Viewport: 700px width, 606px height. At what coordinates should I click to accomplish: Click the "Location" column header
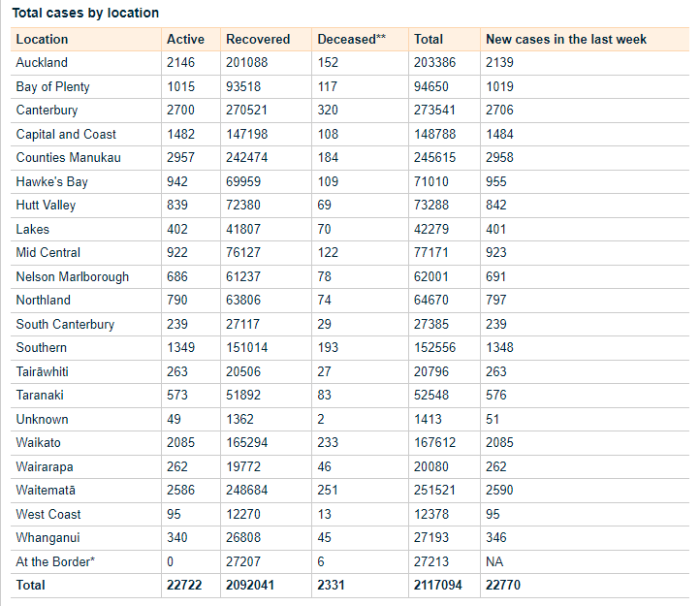42,39
